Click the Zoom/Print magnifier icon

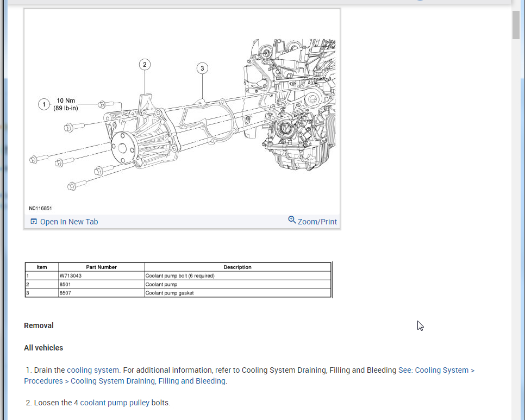(x=292, y=220)
